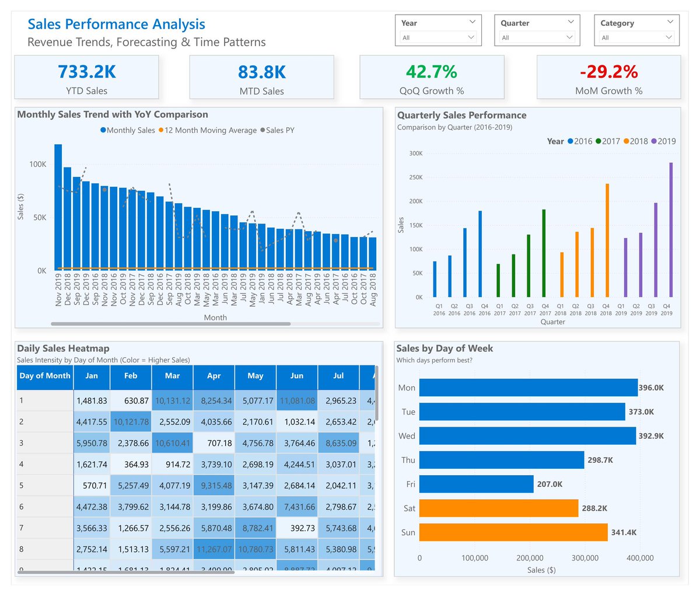Click the 341.4K Sunday data label
The height and width of the screenshot is (596, 700).
coord(624,532)
